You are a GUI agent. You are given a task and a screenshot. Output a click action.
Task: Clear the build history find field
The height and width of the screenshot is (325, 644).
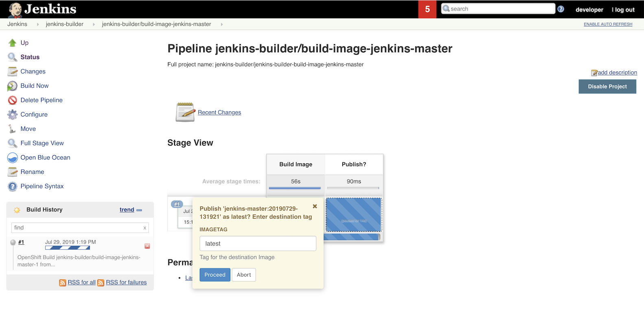[144, 228]
